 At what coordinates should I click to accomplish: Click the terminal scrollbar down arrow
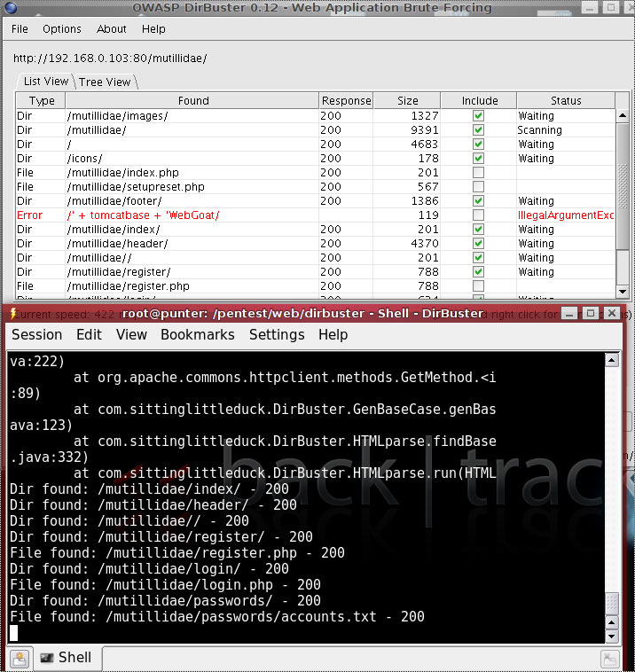611,636
